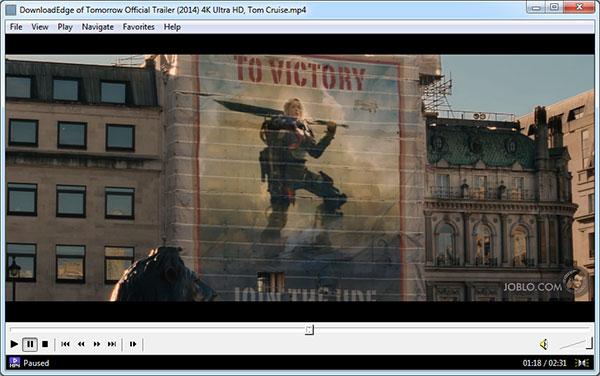Click the 01:18 / 02:31 time display
Image resolution: width=600 pixels, height=376 pixels.
tap(545, 363)
